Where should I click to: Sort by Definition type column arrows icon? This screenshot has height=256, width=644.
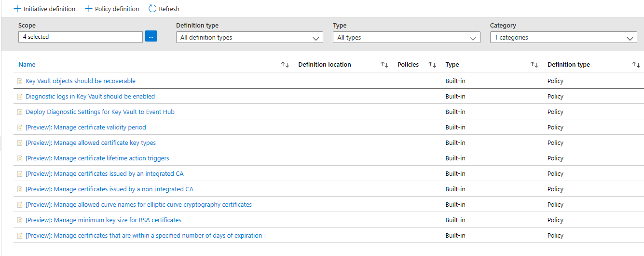click(636, 65)
